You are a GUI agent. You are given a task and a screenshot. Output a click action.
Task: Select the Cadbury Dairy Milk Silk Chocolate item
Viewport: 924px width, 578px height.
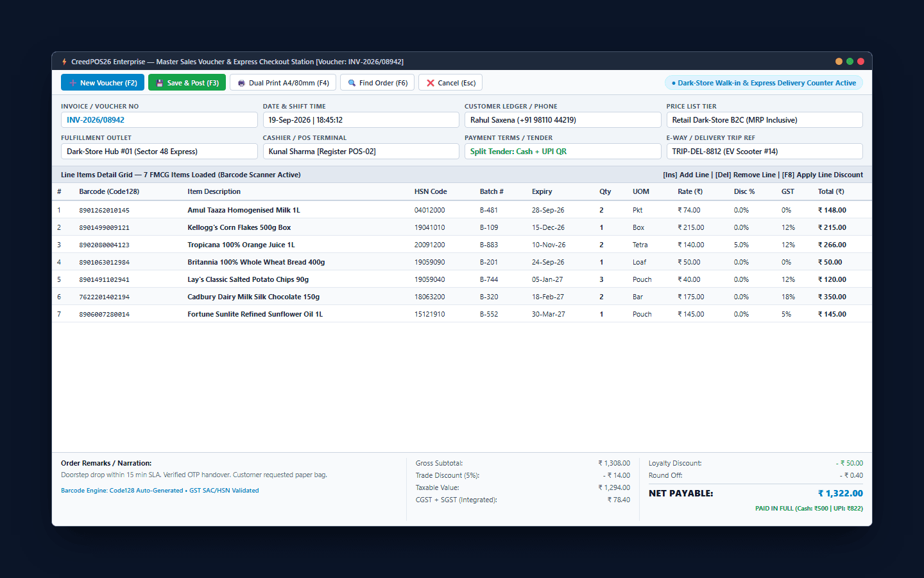pyautogui.click(x=462, y=297)
